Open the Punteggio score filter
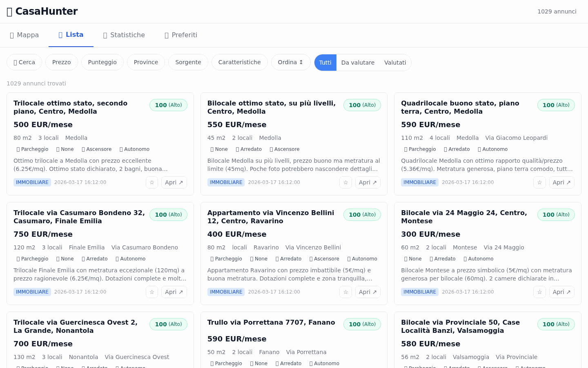The height and width of the screenshot is (368, 588). point(102,62)
